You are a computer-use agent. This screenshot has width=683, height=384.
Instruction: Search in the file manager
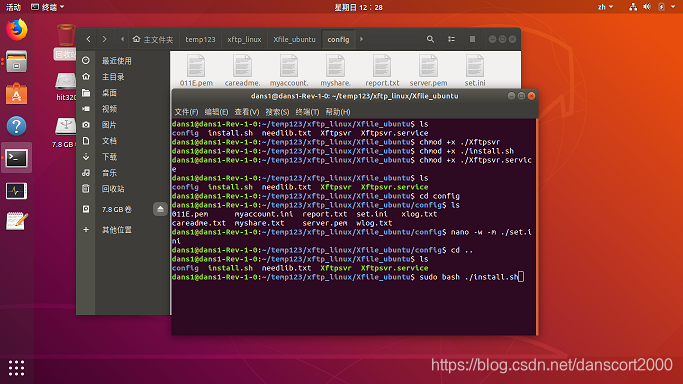tap(430, 39)
